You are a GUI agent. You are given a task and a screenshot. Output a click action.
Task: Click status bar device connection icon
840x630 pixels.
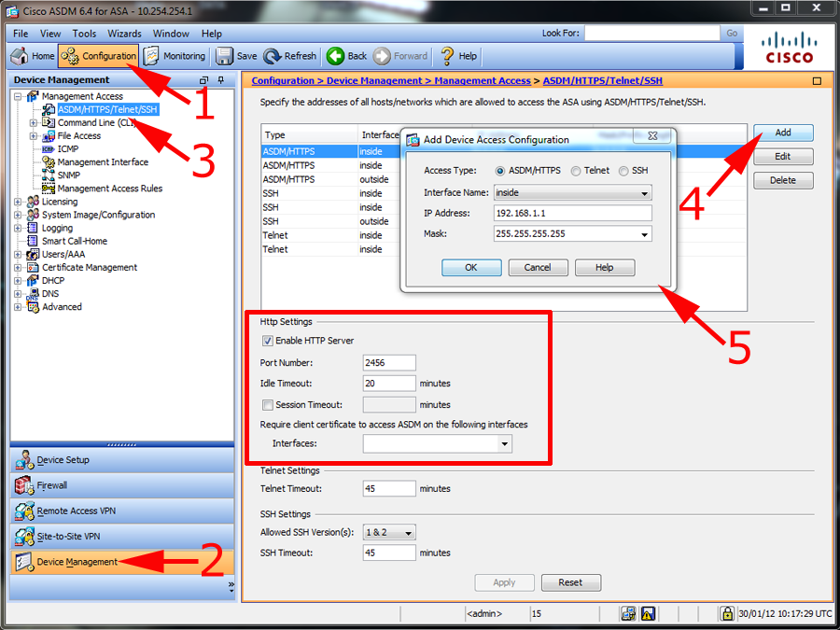[x=628, y=613]
